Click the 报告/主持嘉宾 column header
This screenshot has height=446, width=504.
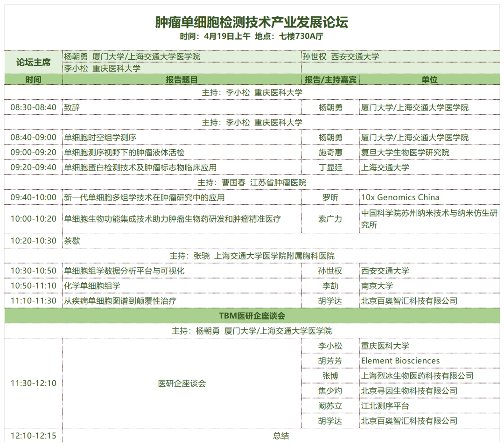tap(330, 80)
